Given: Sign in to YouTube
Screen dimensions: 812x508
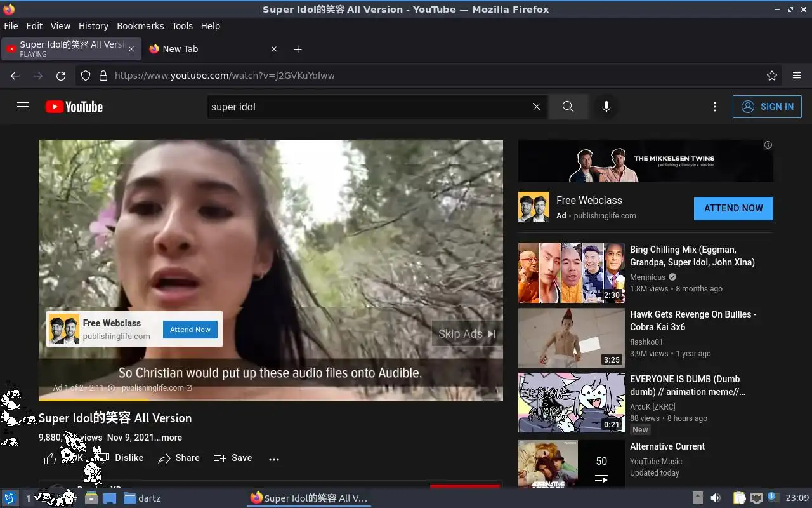Looking at the screenshot, I should pyautogui.click(x=767, y=107).
